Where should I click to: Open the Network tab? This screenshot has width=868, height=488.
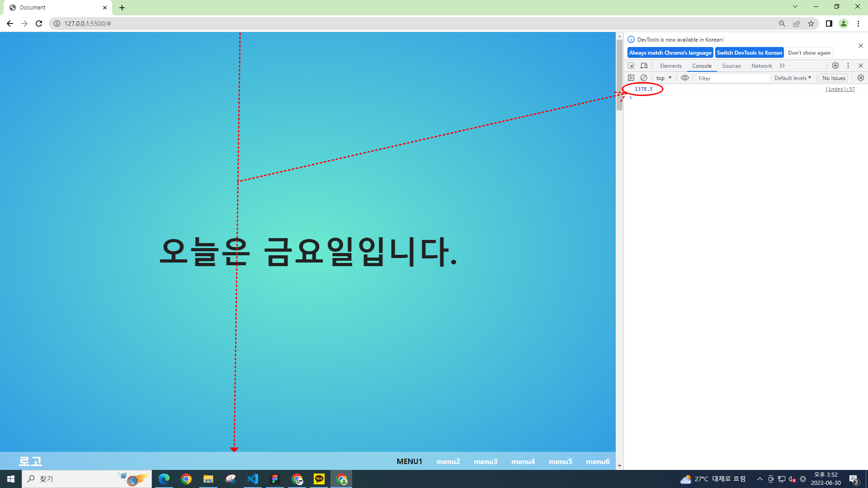pos(761,66)
